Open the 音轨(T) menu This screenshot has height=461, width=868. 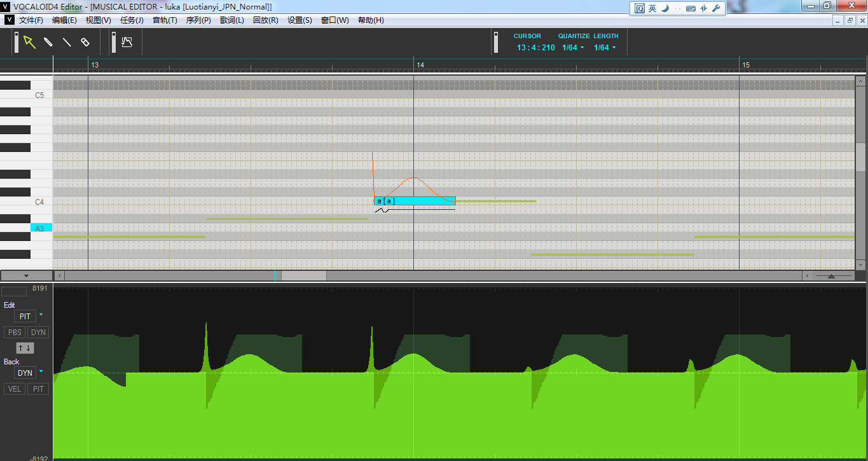pyautogui.click(x=165, y=20)
